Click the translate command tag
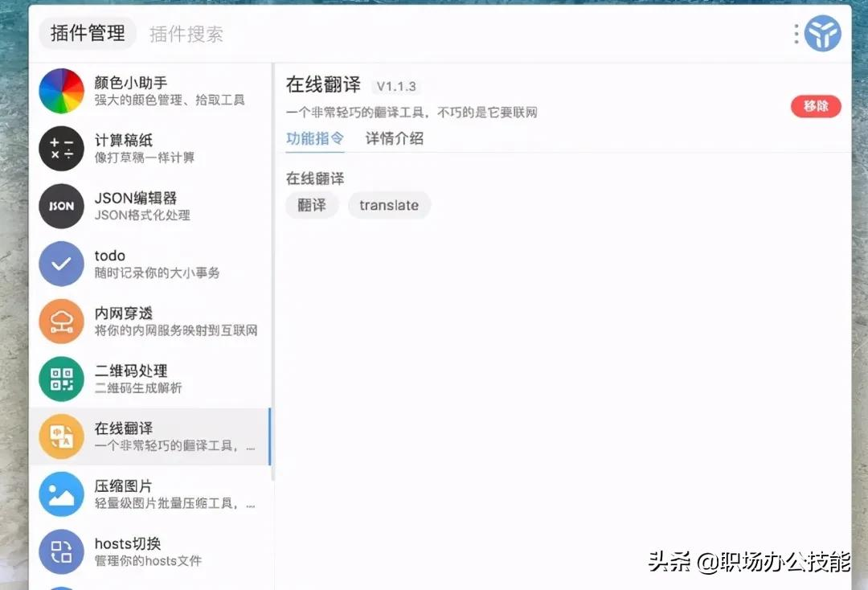Image resolution: width=868 pixels, height=590 pixels. tap(389, 205)
